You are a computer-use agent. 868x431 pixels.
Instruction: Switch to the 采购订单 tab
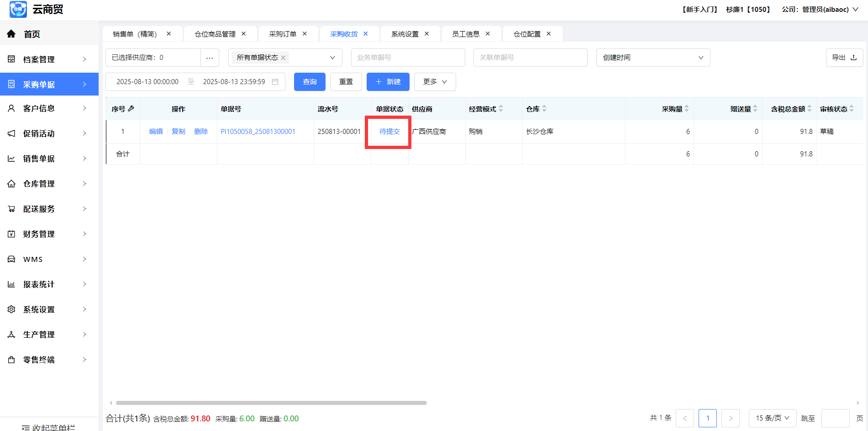click(x=283, y=34)
